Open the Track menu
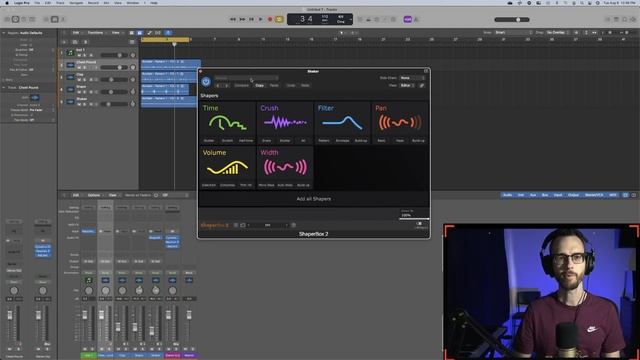This screenshot has width=640, height=360. click(60, 3)
